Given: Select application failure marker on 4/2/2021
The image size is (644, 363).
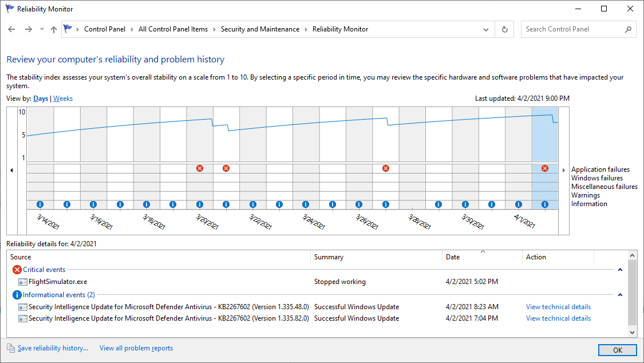Looking at the screenshot, I should 545,168.
